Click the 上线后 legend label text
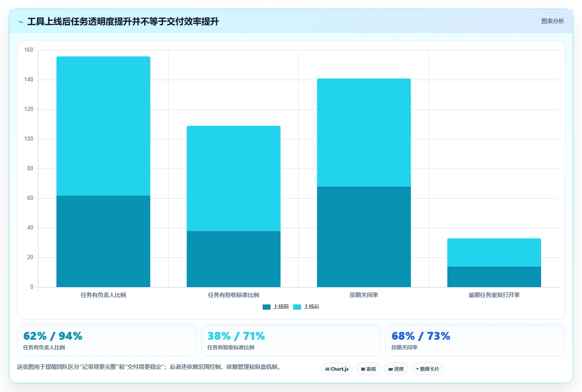 coord(311,307)
